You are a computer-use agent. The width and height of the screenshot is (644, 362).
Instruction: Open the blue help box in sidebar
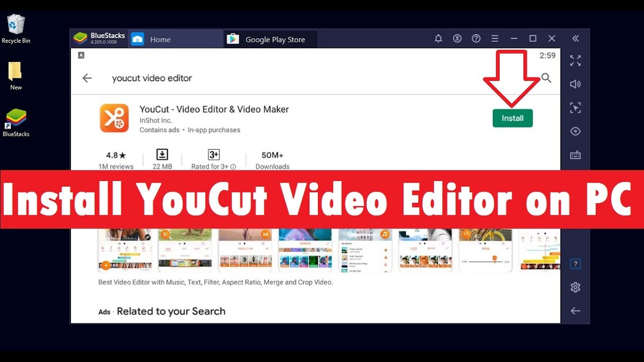pyautogui.click(x=576, y=264)
